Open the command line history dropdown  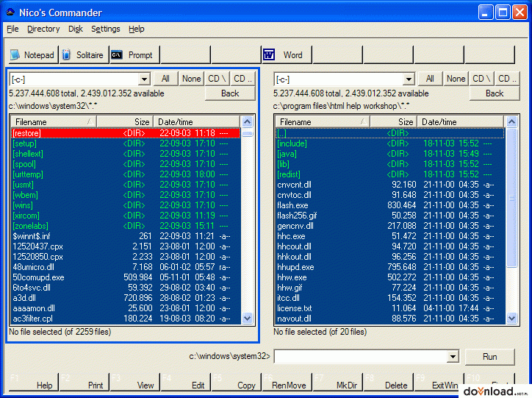pos(453,357)
